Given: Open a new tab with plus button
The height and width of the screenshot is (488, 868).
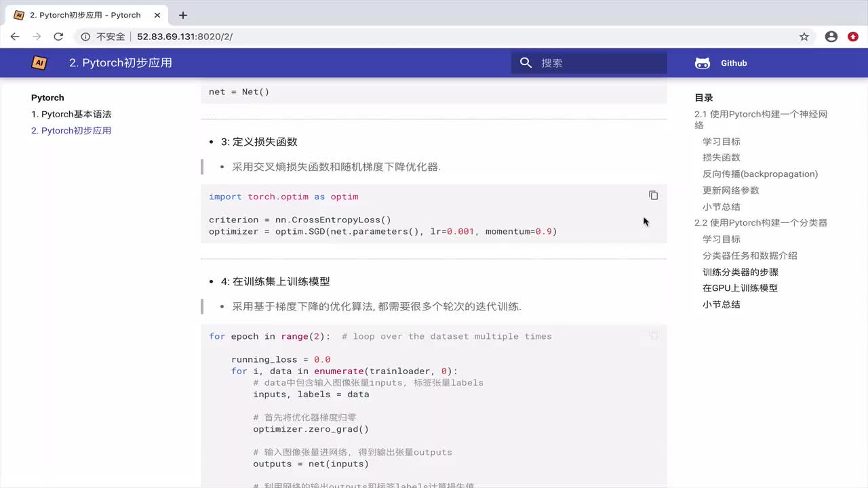Looking at the screenshot, I should coord(183,15).
